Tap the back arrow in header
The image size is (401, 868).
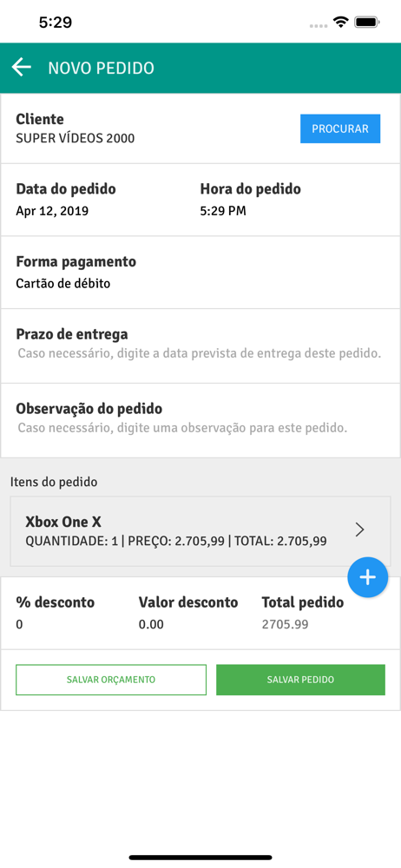point(22,68)
